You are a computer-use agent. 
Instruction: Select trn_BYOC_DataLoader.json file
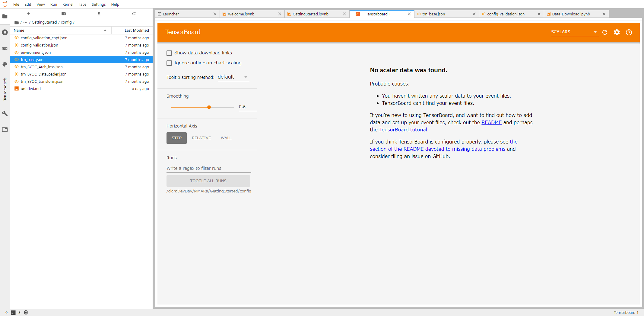click(x=81, y=74)
